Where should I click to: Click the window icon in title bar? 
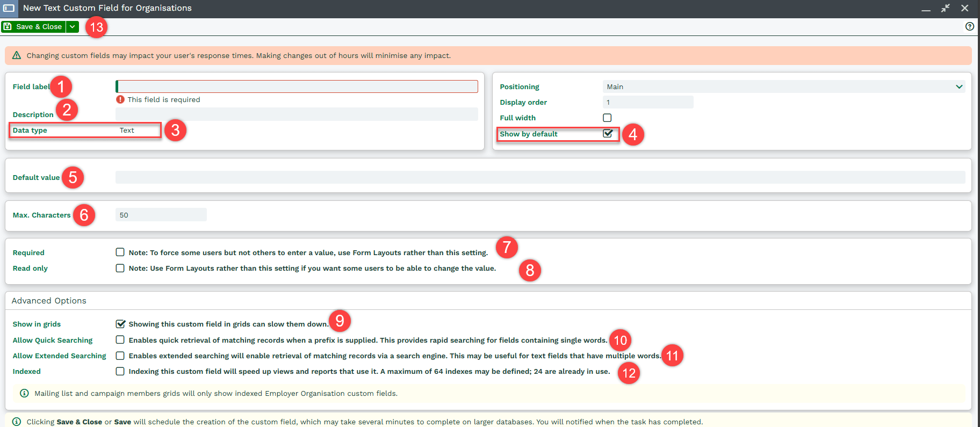(9, 8)
